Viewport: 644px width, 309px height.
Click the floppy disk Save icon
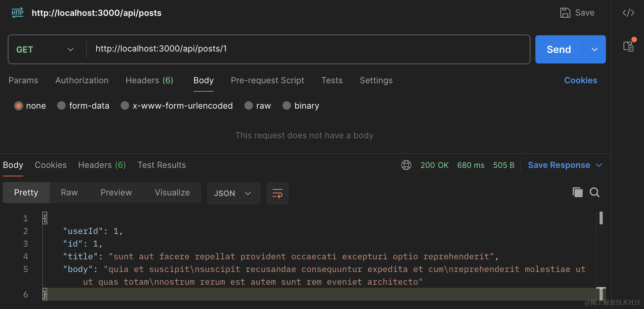coord(565,13)
